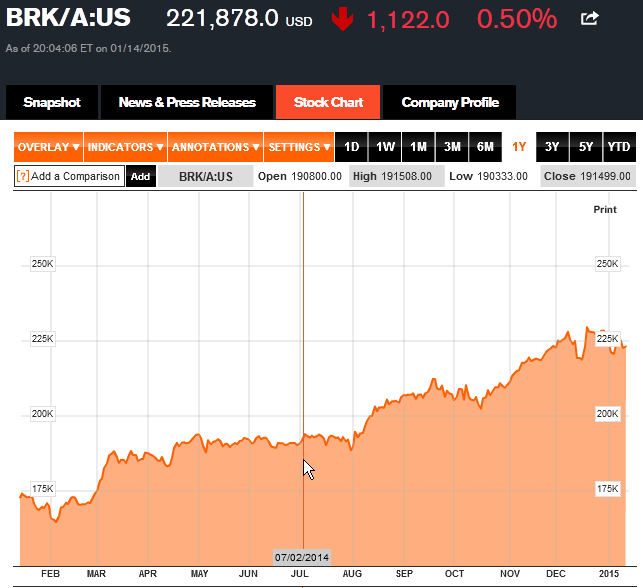The width and height of the screenshot is (643, 588).
Task: Click the Add a Comparison input field
Action: (69, 176)
